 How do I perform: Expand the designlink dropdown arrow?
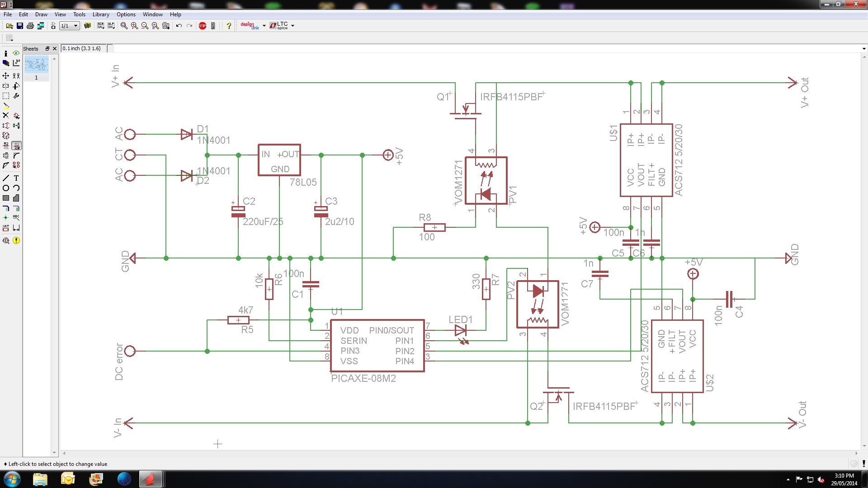pyautogui.click(x=264, y=26)
